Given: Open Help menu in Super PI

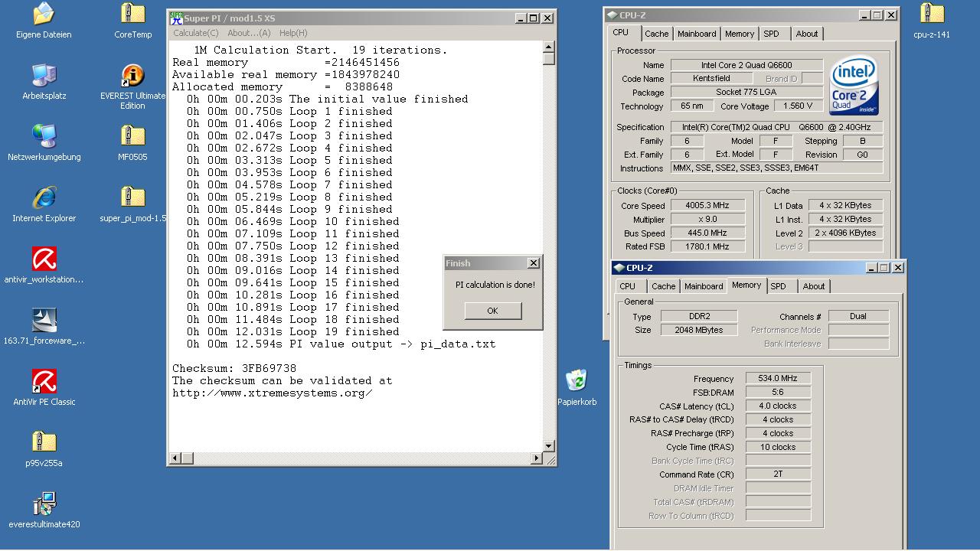Looking at the screenshot, I should pyautogui.click(x=293, y=33).
